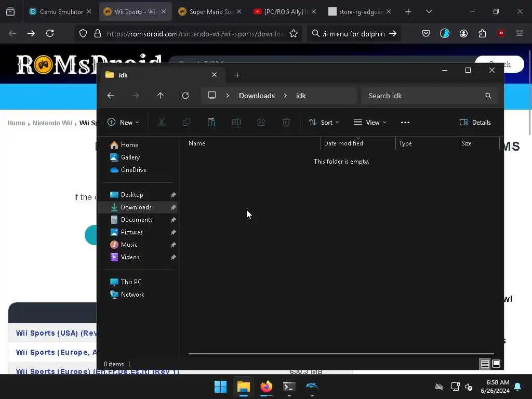Image resolution: width=532 pixels, height=399 pixels.
Task: Open Firefox Pocket save icon
Action: [426, 34]
